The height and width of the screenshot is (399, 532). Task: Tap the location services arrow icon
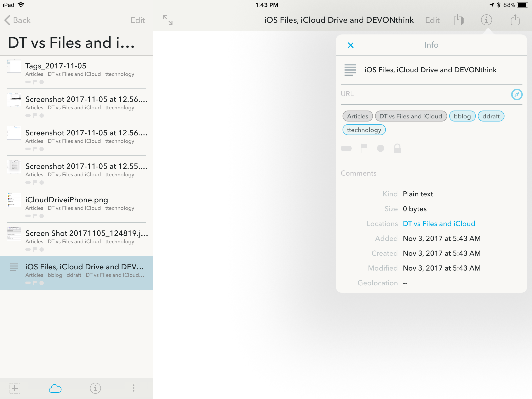click(x=492, y=5)
